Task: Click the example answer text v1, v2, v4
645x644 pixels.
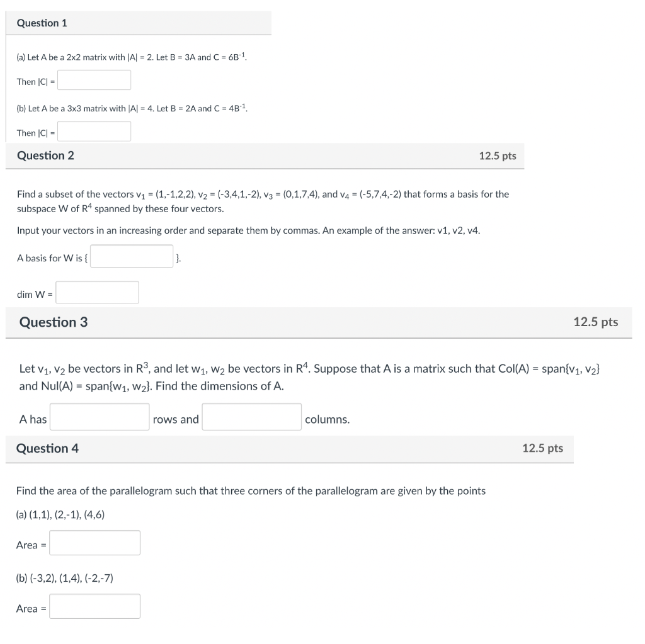Action: [x=458, y=230]
